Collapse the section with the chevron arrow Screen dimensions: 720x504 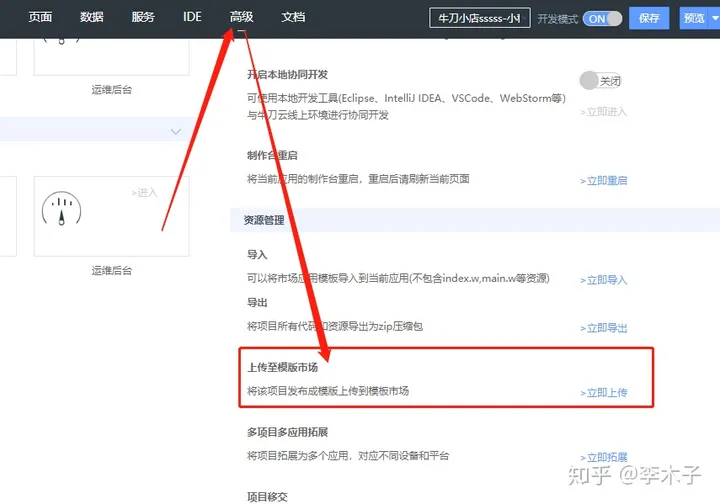(x=176, y=131)
